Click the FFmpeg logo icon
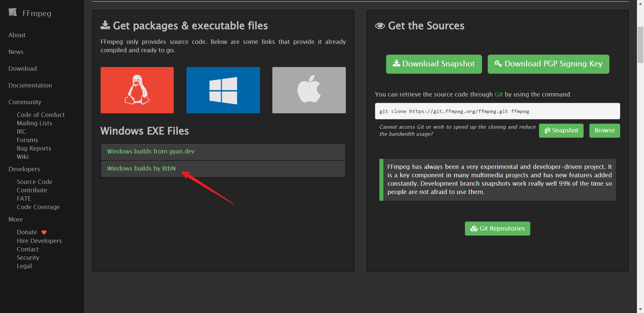Image resolution: width=644 pixels, height=313 pixels. pos(13,12)
